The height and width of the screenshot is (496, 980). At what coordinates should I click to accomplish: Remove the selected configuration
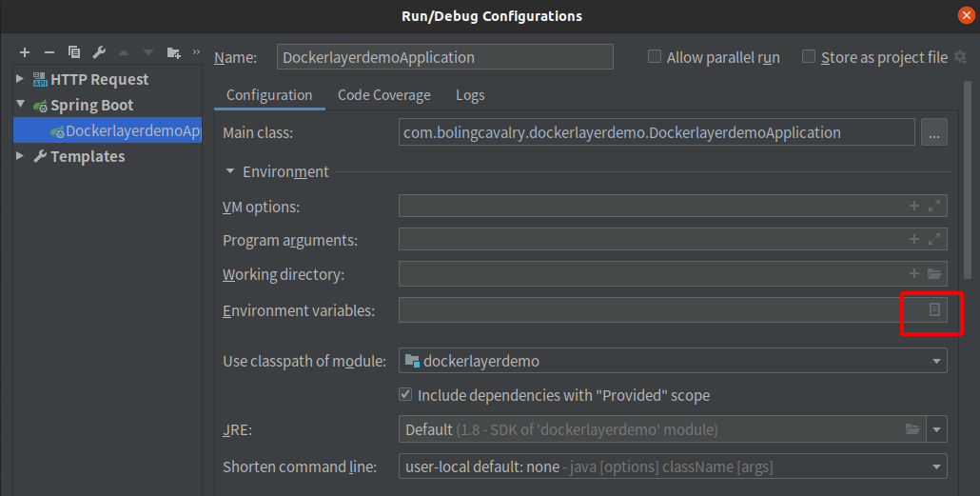[x=49, y=52]
